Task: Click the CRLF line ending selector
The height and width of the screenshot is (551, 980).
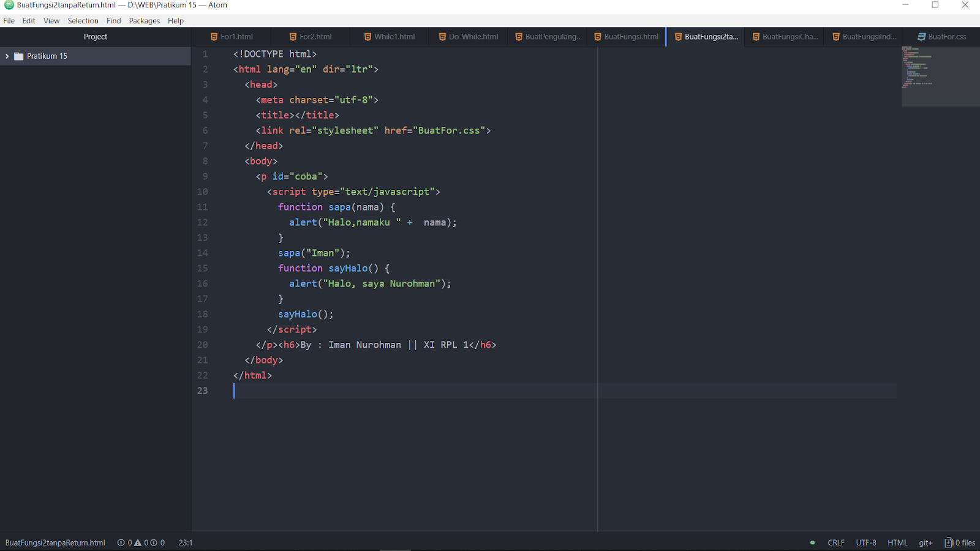Action: (836, 542)
